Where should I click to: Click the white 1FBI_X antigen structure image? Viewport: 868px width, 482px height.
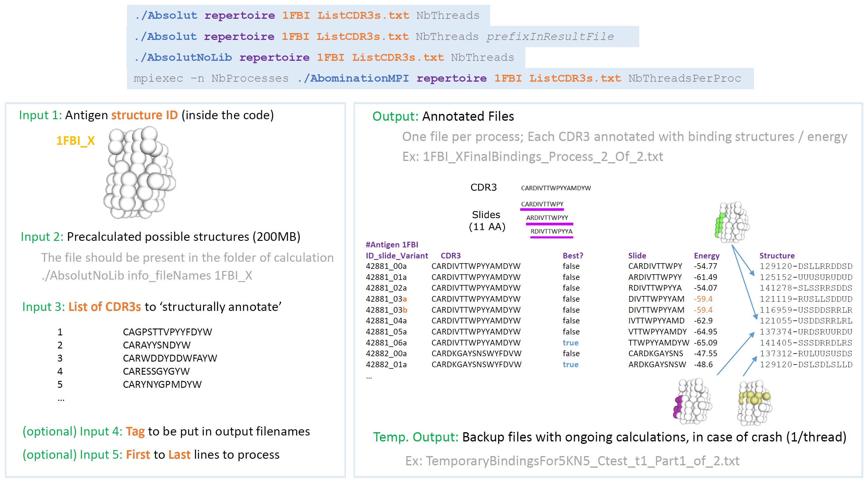coord(140,173)
